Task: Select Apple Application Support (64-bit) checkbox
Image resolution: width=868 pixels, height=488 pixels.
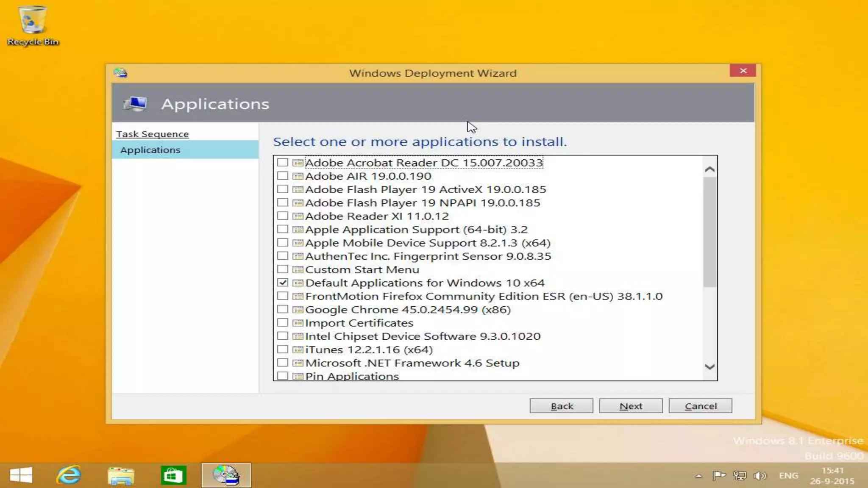Action: click(283, 229)
